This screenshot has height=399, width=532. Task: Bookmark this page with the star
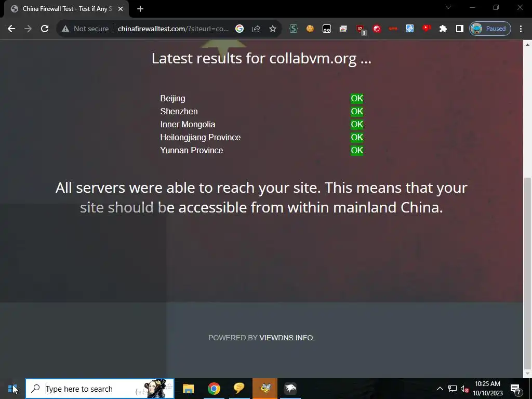pyautogui.click(x=272, y=29)
